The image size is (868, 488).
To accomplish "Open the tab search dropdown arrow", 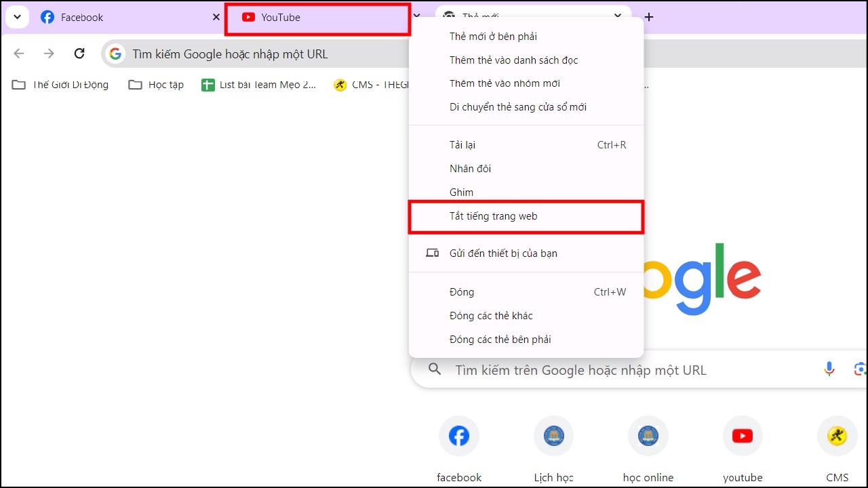I will (x=18, y=18).
